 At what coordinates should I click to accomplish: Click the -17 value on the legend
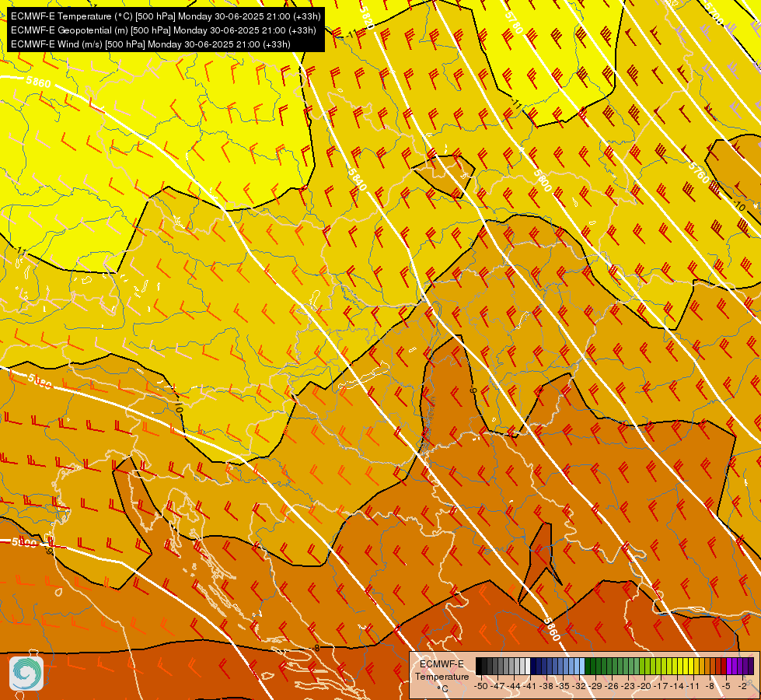pyautogui.click(x=660, y=686)
